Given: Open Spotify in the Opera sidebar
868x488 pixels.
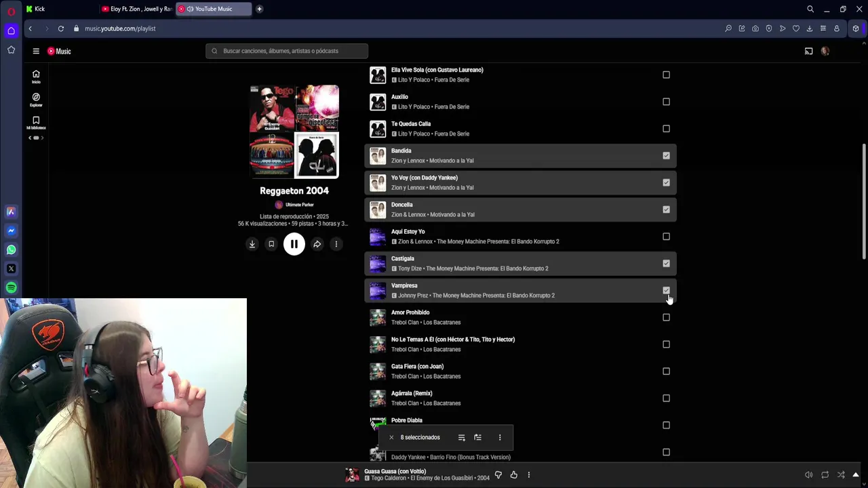Looking at the screenshot, I should (x=11, y=287).
